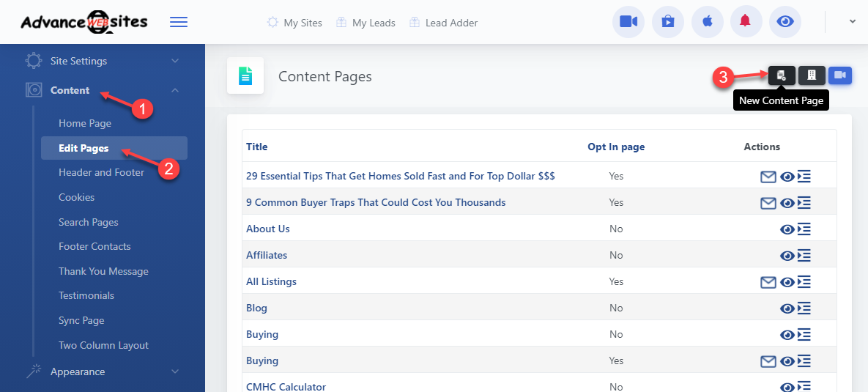
Task: Open the list menu icon for the About Us row
Action: pyautogui.click(x=804, y=229)
